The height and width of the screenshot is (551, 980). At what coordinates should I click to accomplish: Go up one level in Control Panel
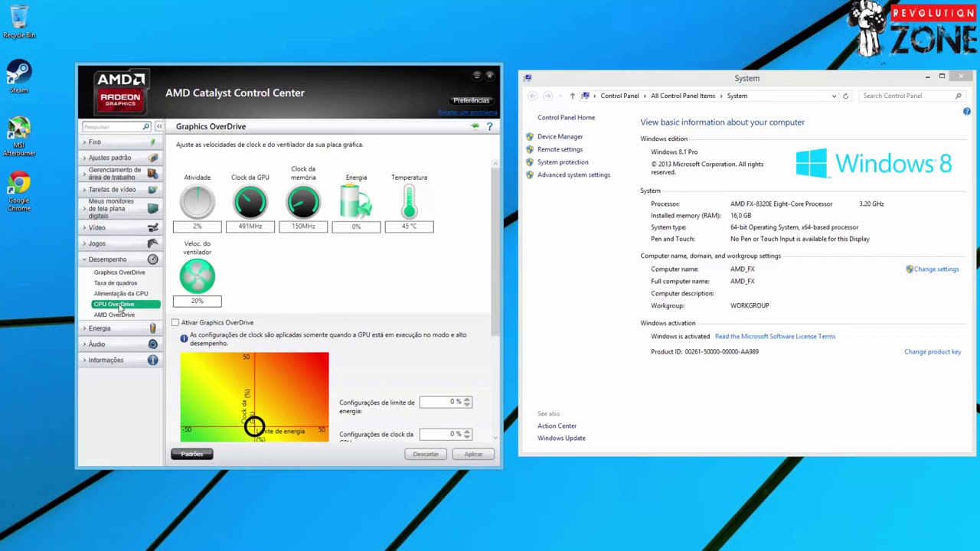point(572,96)
